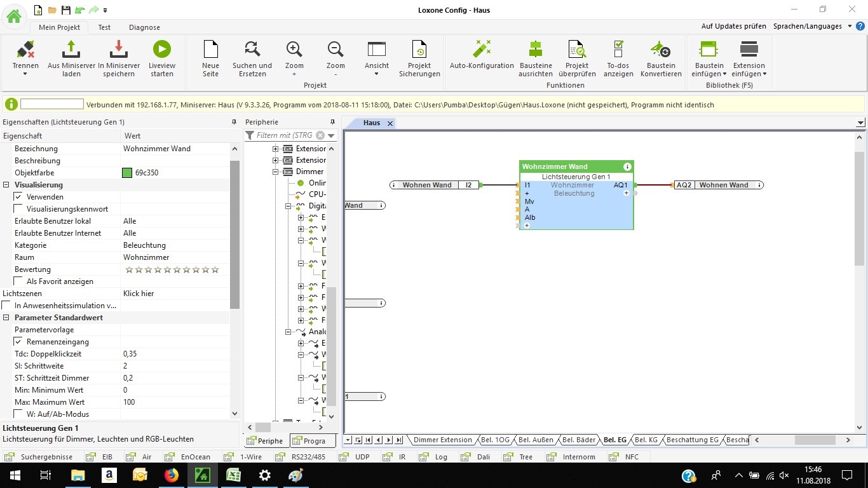Collapse the Dimmer tree node
Screen dimensions: 868x488
pyautogui.click(x=276, y=172)
